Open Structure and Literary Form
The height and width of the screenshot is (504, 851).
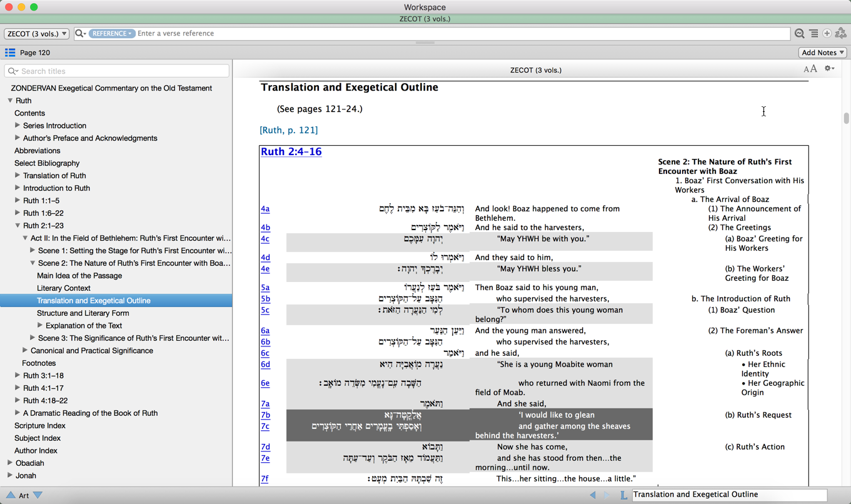pyautogui.click(x=83, y=313)
